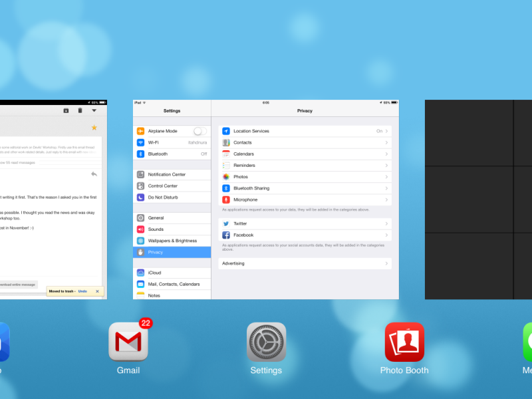Expand the Contacts row chevron

(x=386, y=142)
